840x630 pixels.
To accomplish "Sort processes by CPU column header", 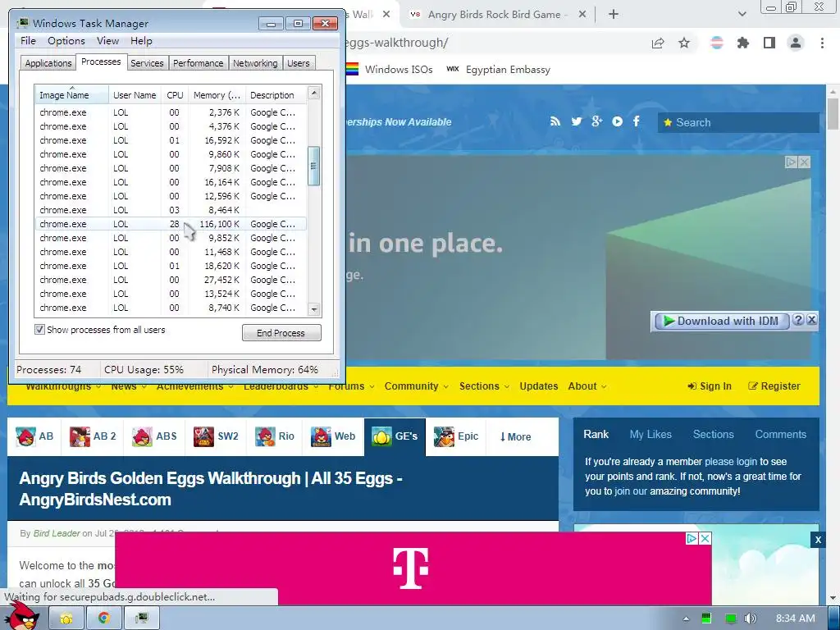I will (x=175, y=95).
